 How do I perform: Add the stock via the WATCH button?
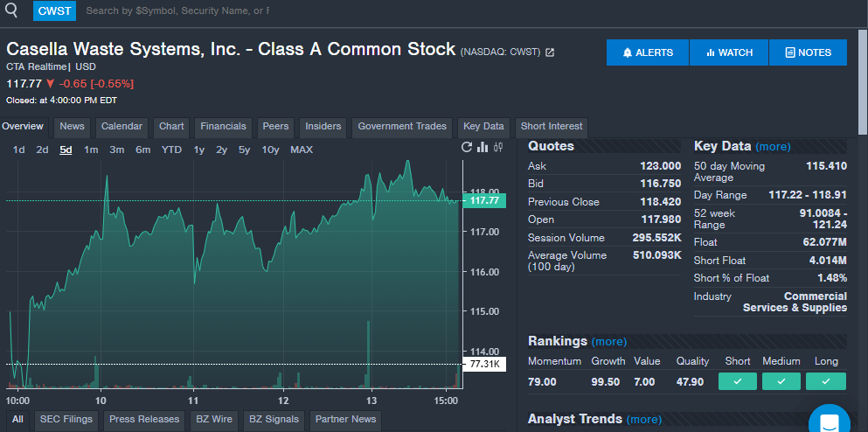click(x=729, y=52)
